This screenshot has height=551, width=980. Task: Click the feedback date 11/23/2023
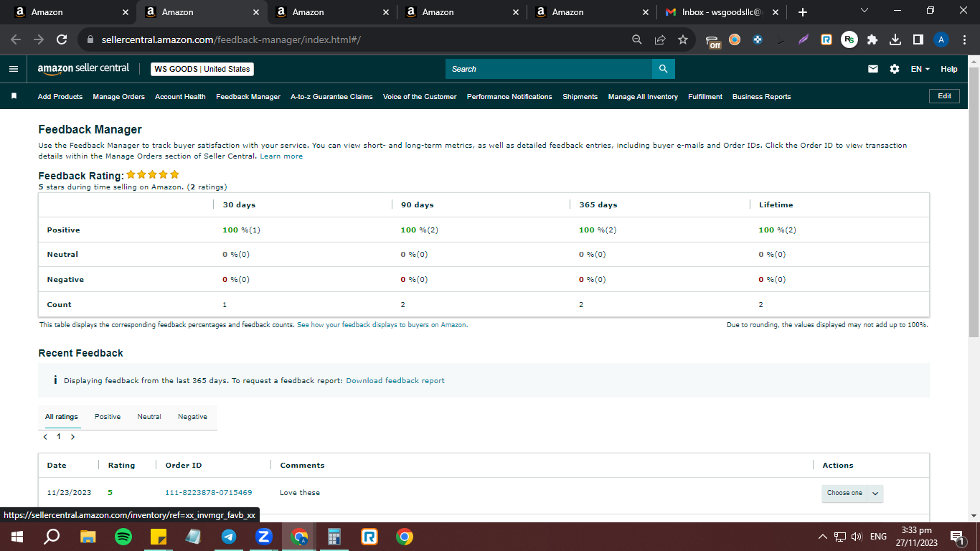tap(70, 492)
